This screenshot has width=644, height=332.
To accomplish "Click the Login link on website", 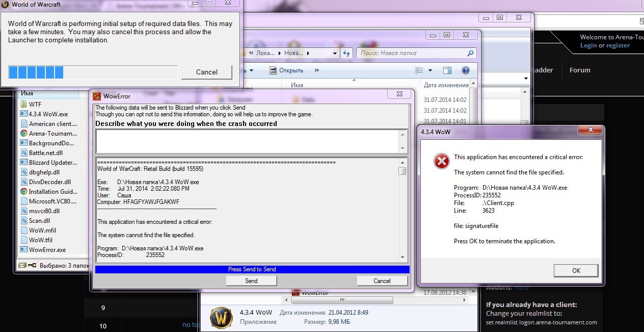I will [588, 45].
